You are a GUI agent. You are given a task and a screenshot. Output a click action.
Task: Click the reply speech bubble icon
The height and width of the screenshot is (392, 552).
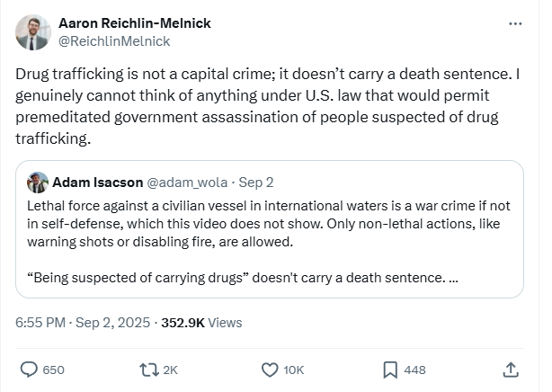click(30, 369)
